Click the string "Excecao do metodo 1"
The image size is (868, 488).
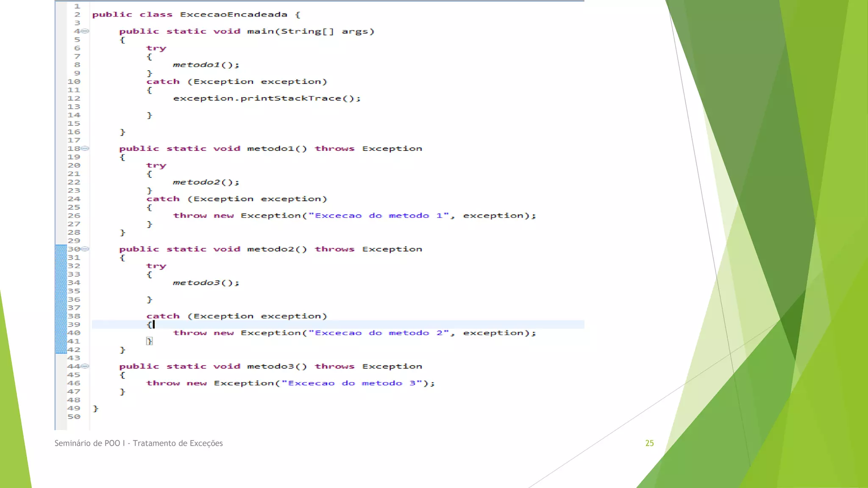point(378,216)
